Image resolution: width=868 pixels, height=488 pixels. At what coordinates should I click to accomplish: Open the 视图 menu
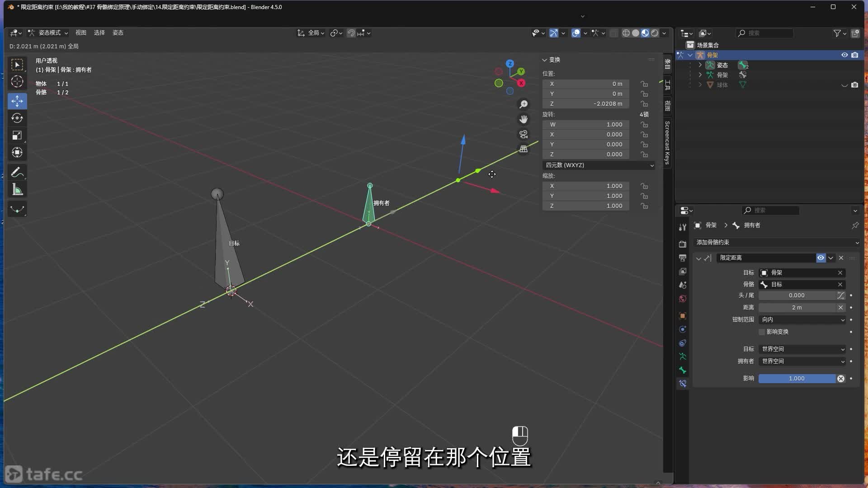(x=81, y=33)
